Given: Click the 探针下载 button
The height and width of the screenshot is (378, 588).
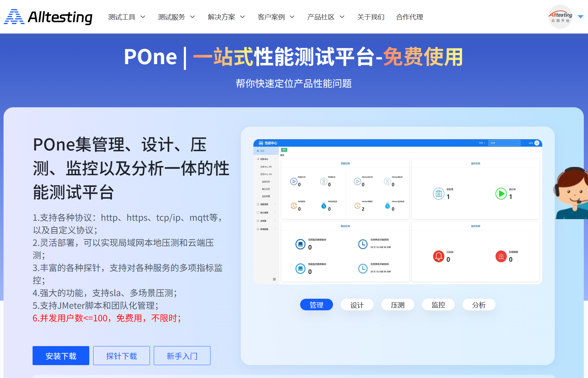Looking at the screenshot, I should coord(122,356).
